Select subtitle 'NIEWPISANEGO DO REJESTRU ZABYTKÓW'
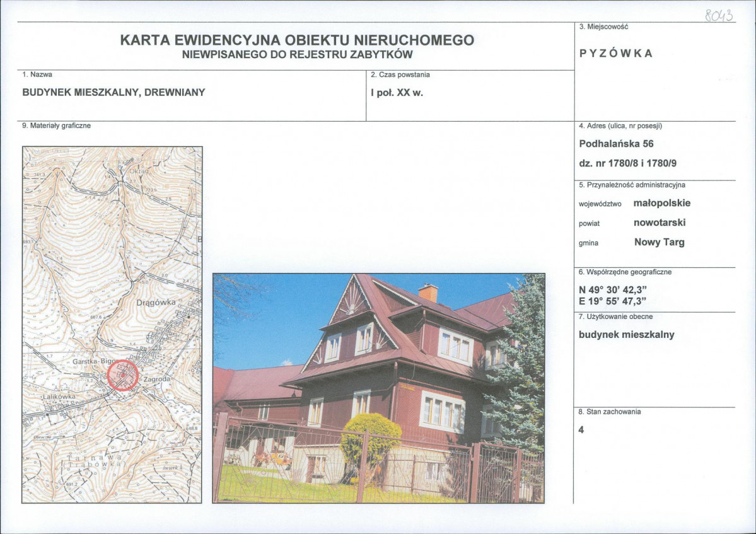The image size is (756, 534). click(297, 54)
